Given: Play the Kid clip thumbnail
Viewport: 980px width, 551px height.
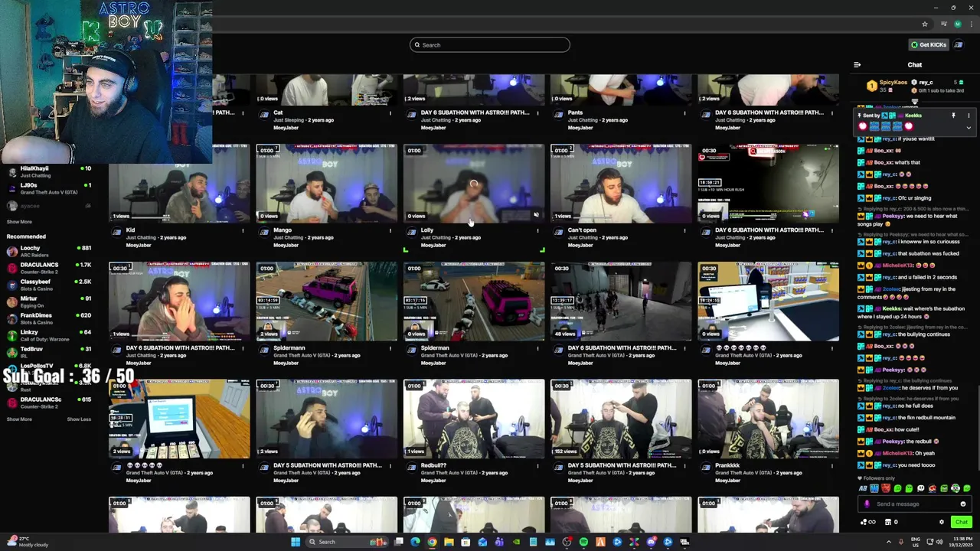Looking at the screenshot, I should click(x=179, y=183).
